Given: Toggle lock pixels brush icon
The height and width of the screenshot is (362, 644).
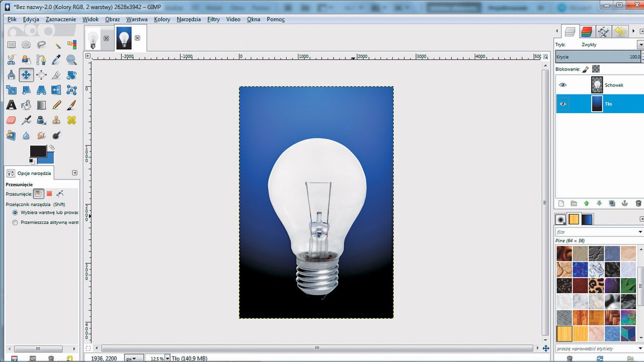Looking at the screenshot, I should click(586, 69).
